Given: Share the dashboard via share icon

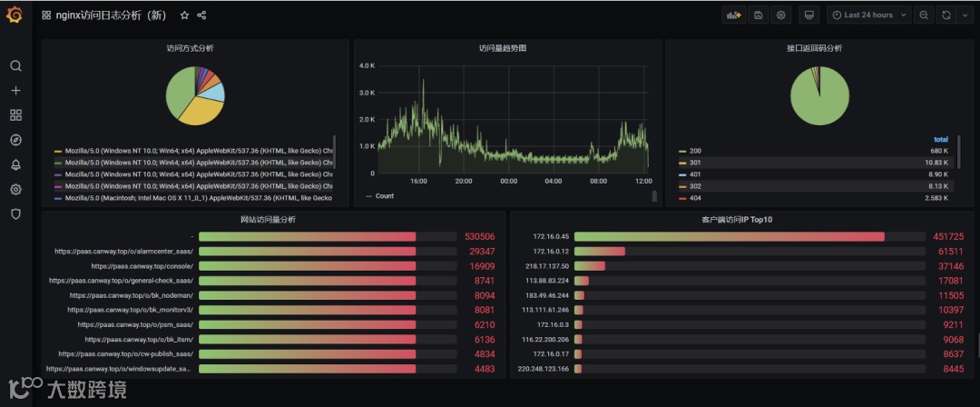Looking at the screenshot, I should [201, 15].
